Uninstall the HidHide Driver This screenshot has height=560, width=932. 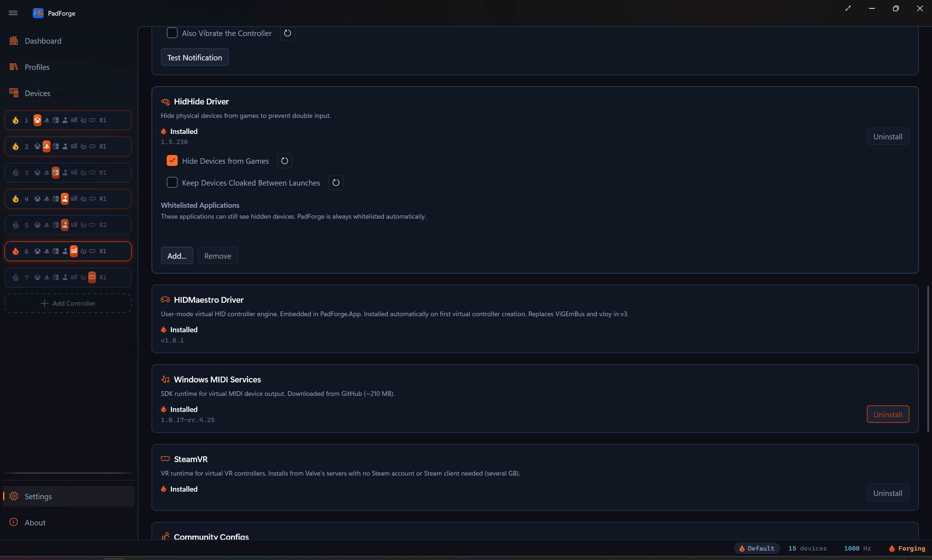point(888,136)
